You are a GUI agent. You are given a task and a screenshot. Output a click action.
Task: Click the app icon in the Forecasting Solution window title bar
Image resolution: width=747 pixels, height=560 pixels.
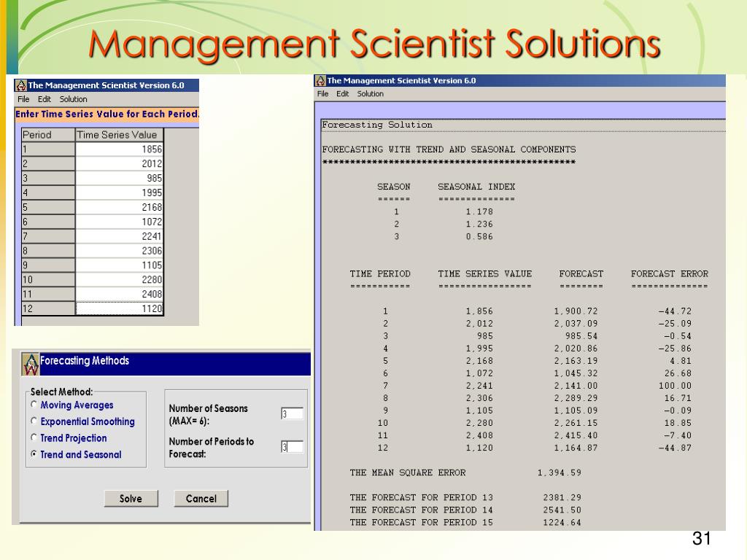click(x=321, y=81)
